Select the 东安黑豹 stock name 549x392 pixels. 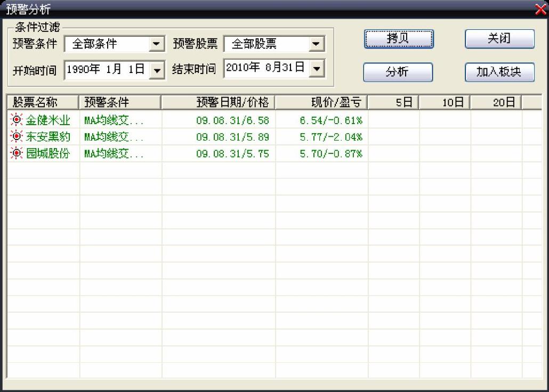pos(48,137)
